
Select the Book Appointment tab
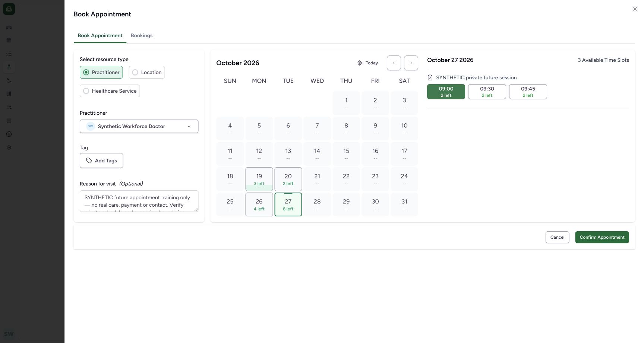(x=100, y=35)
